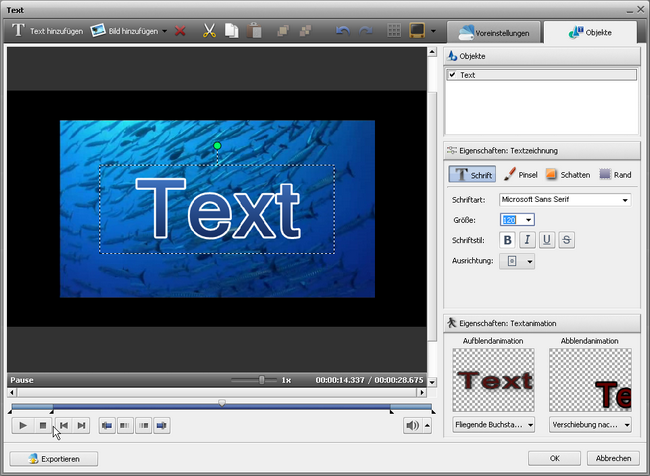Jump to next frame button
The image size is (650, 476).
click(x=82, y=425)
